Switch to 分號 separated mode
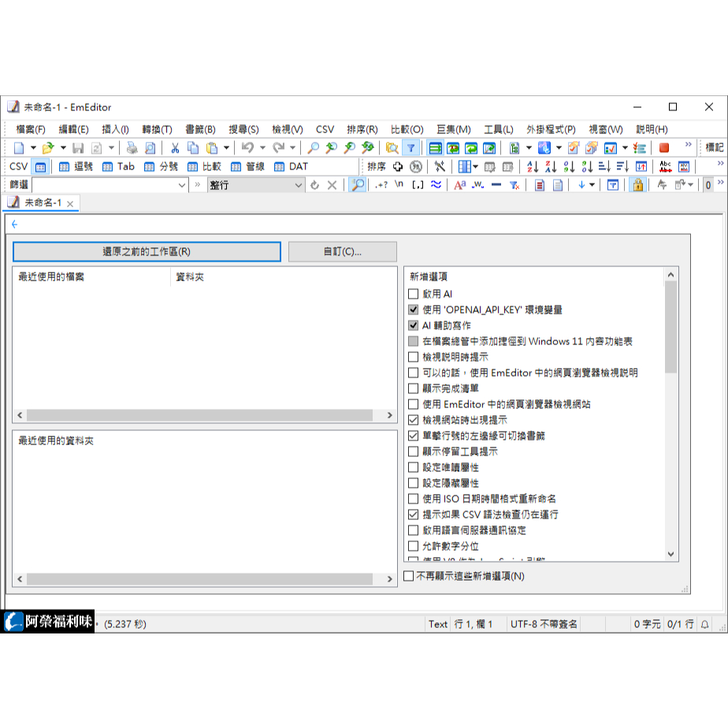This screenshot has width=728, height=728. 161,167
